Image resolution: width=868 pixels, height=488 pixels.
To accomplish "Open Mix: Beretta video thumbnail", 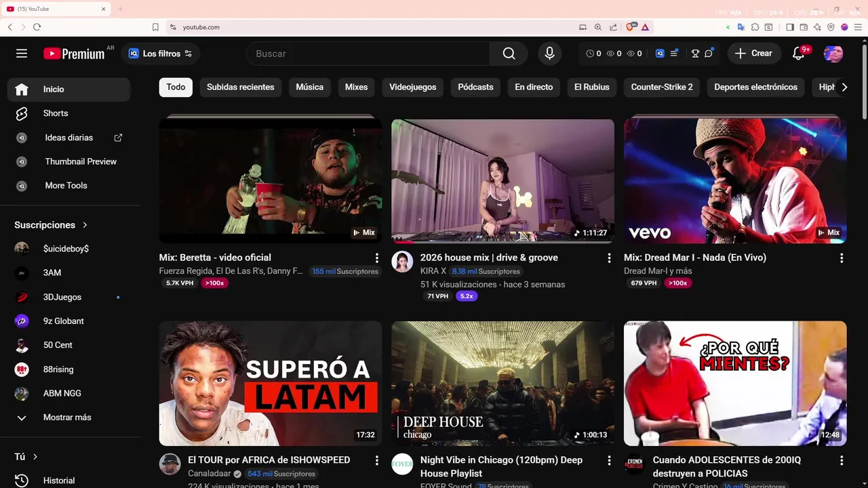I will [271, 181].
